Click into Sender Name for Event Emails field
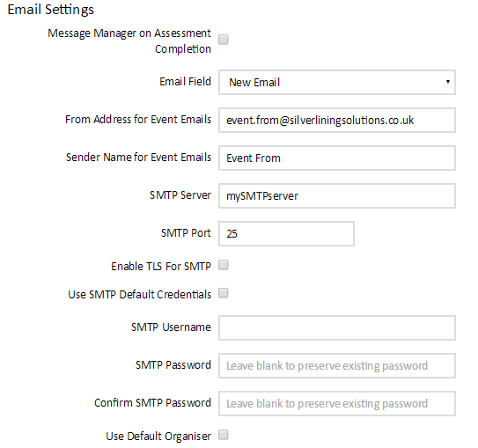The image size is (478, 448). [x=337, y=158]
